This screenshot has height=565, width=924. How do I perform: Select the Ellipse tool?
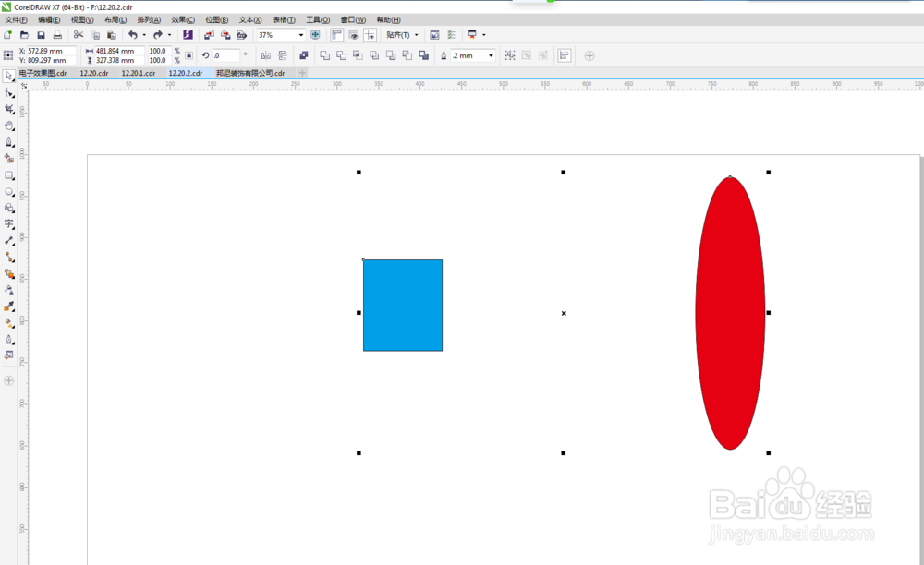9,192
